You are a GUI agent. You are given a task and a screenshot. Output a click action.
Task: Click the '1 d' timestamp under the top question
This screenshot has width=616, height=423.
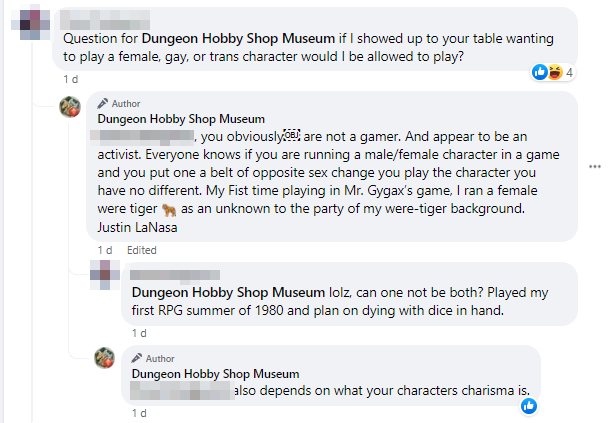pyautogui.click(x=70, y=79)
